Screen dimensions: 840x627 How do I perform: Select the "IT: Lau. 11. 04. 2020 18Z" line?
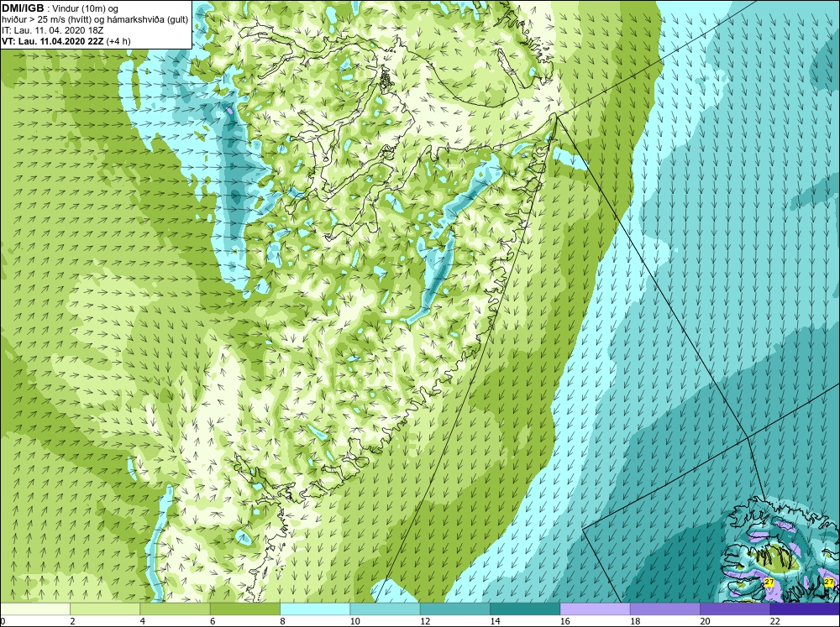52,30
